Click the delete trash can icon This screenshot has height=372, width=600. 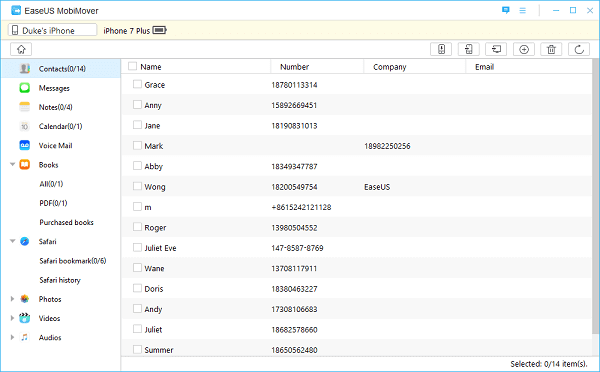click(551, 49)
